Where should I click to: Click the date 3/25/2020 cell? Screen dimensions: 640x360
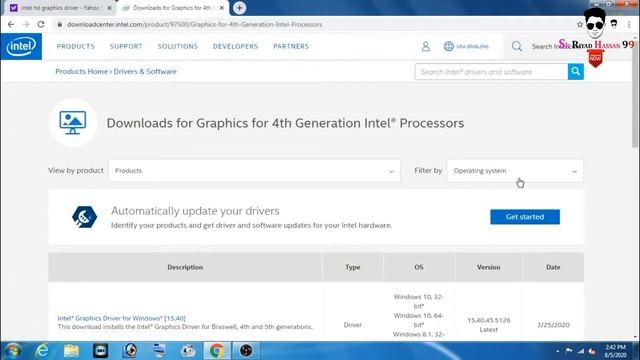coord(553,325)
